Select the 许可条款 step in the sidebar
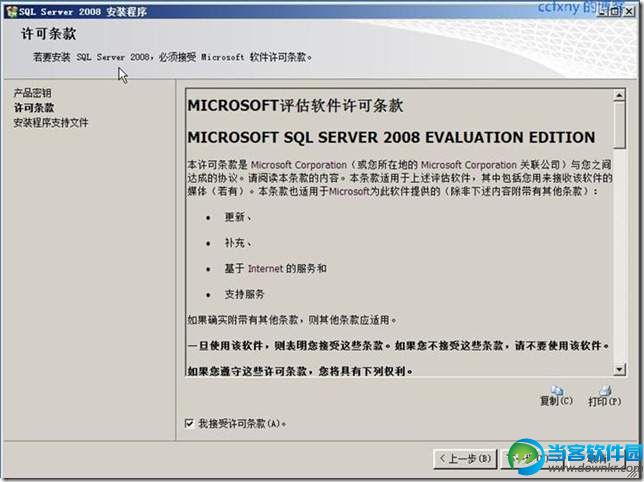644x482 pixels. tap(34, 108)
